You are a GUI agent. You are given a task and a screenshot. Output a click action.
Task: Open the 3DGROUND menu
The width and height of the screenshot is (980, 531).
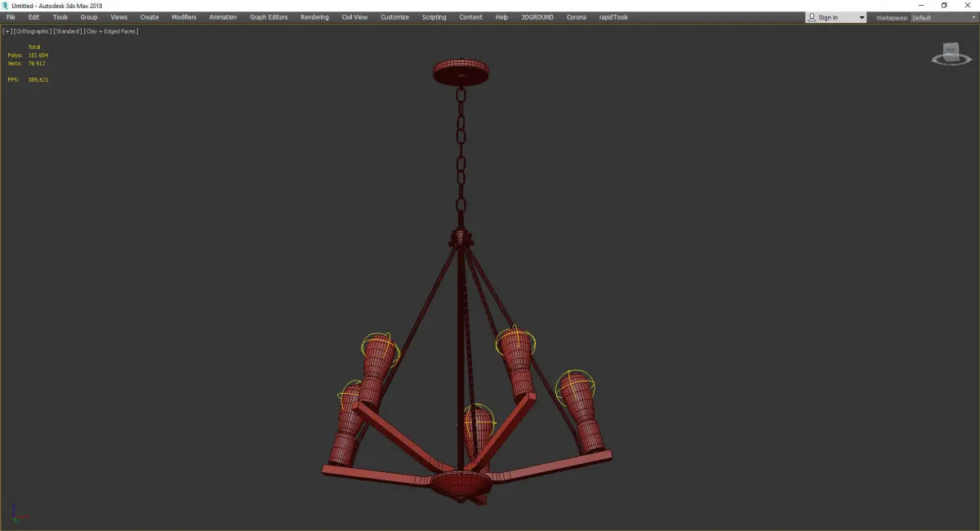537,17
